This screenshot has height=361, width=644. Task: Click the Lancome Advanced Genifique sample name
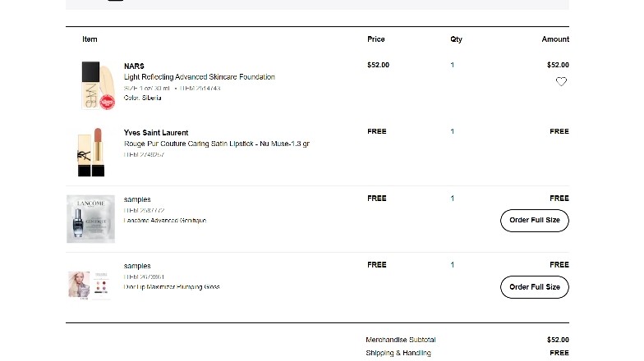[164, 220]
